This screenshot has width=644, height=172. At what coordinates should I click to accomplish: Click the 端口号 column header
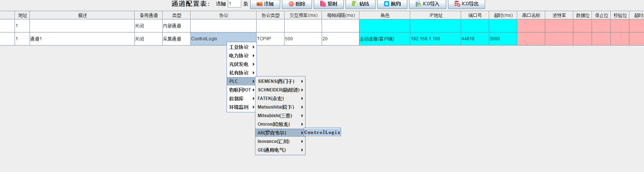click(475, 15)
